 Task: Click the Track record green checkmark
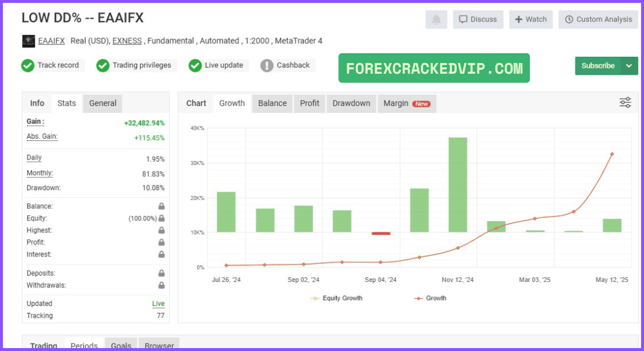click(x=28, y=66)
